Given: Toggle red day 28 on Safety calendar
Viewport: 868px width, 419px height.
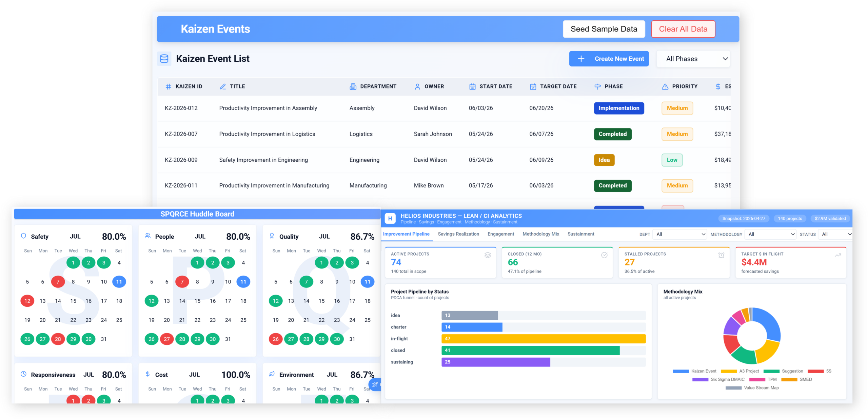Looking at the screenshot, I should tap(58, 339).
